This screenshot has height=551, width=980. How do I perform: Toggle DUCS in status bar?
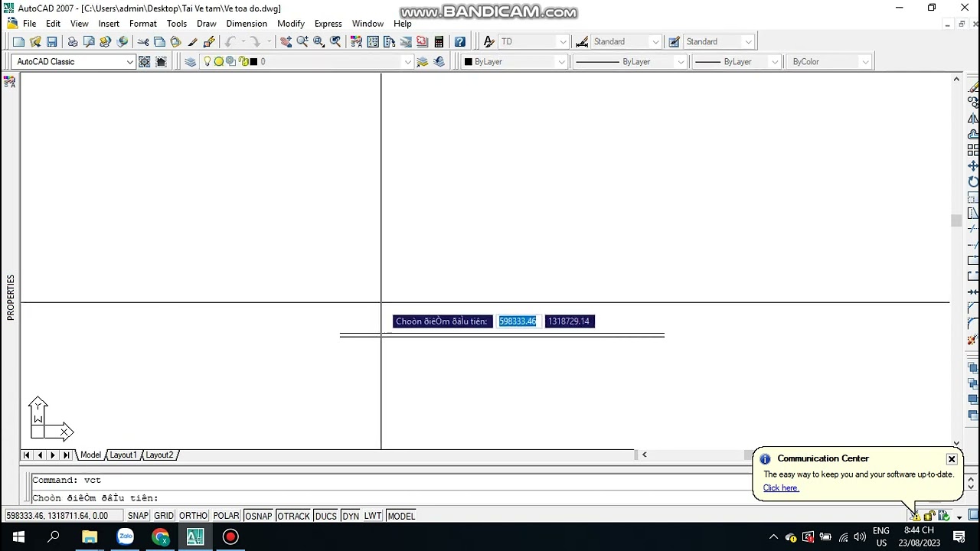tap(325, 516)
